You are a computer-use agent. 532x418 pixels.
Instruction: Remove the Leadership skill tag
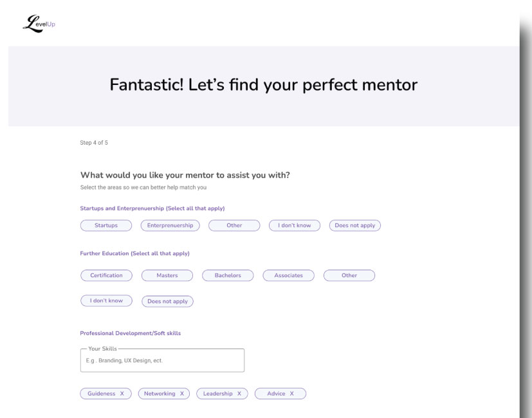[x=239, y=394]
